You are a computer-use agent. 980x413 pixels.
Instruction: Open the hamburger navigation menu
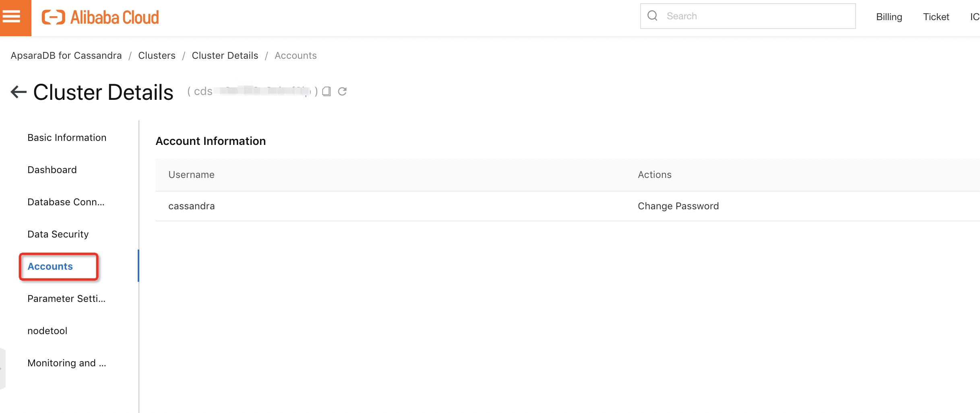pos(11,17)
